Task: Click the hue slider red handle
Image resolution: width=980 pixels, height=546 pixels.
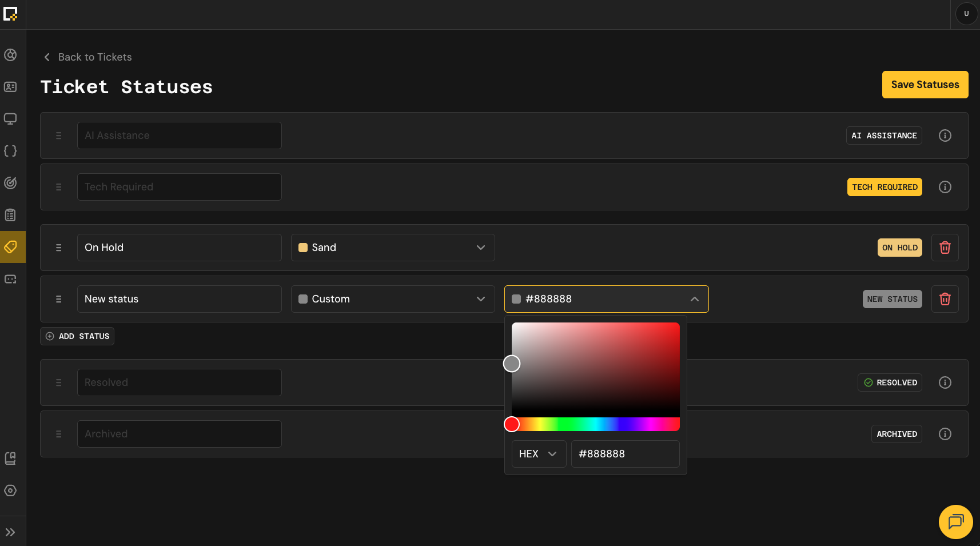Action: tap(512, 424)
